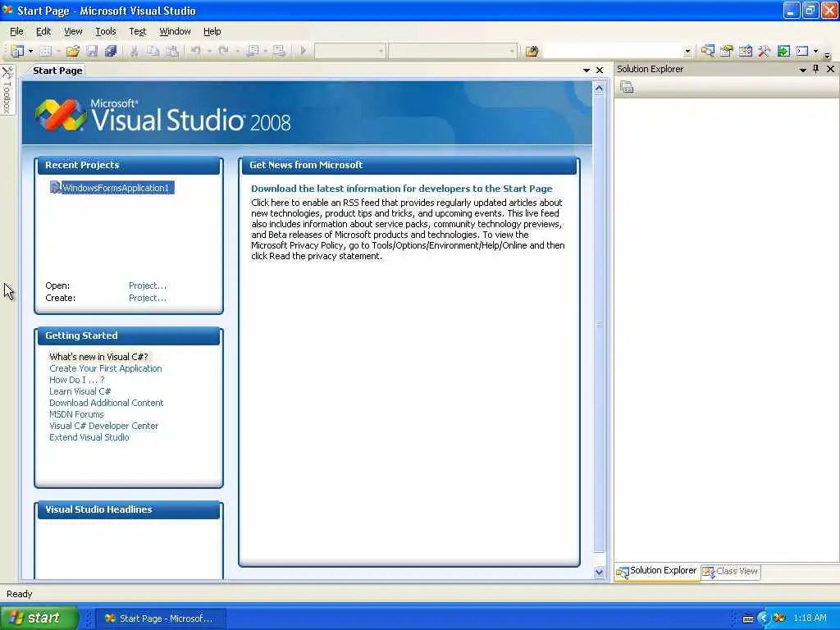
Task: Open the Solution Explorer Window Position dropdown
Action: click(802, 70)
